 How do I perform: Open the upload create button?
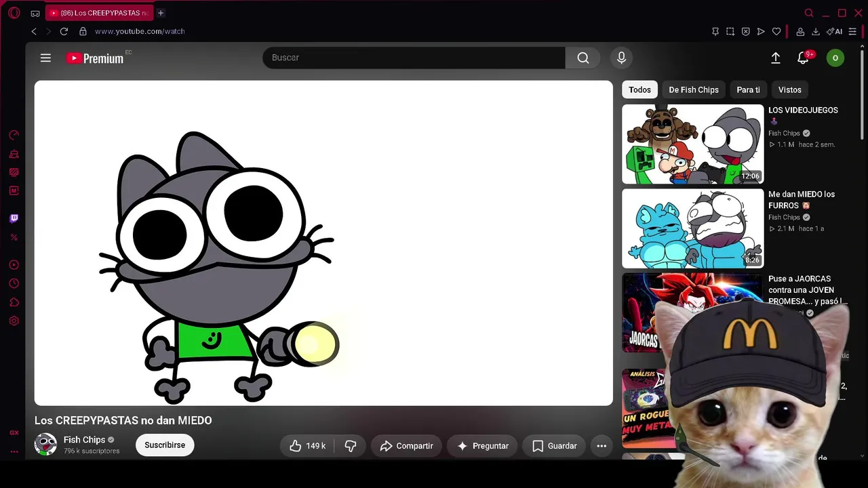tap(776, 58)
